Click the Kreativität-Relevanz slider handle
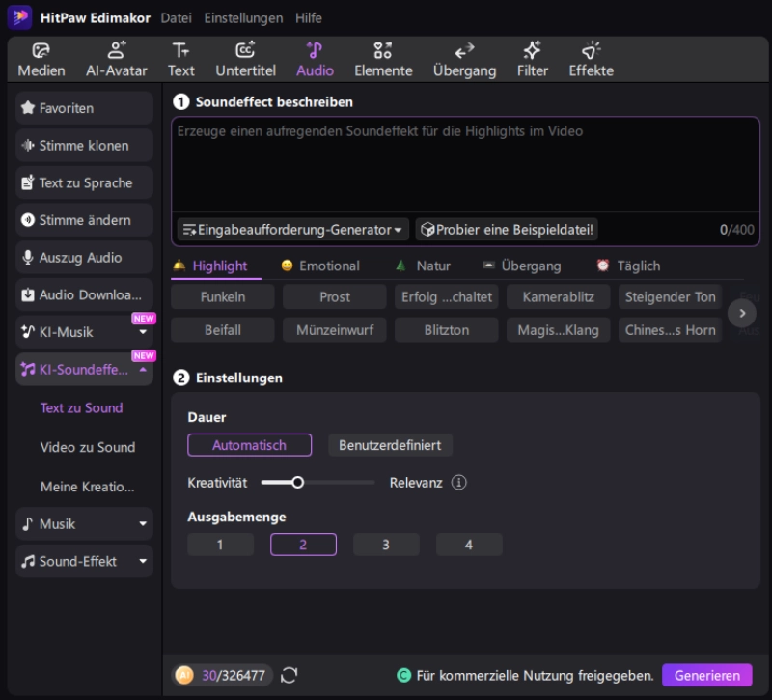Screen dimensions: 772x700 click(298, 482)
